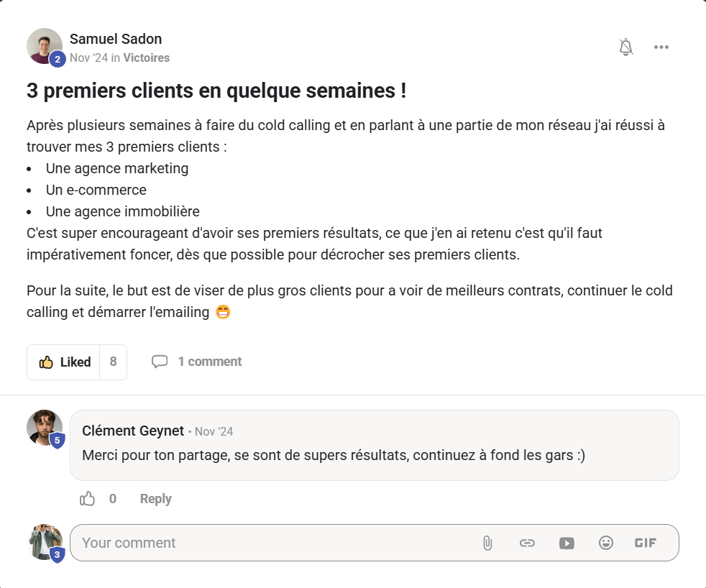Click the comment bubble icon
The width and height of the screenshot is (706, 588).
160,362
